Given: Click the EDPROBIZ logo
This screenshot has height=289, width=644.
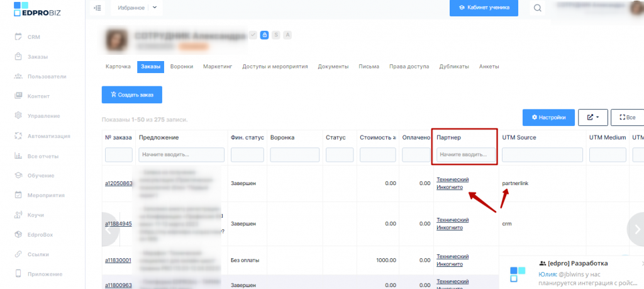Looking at the screenshot, I should (x=37, y=9).
